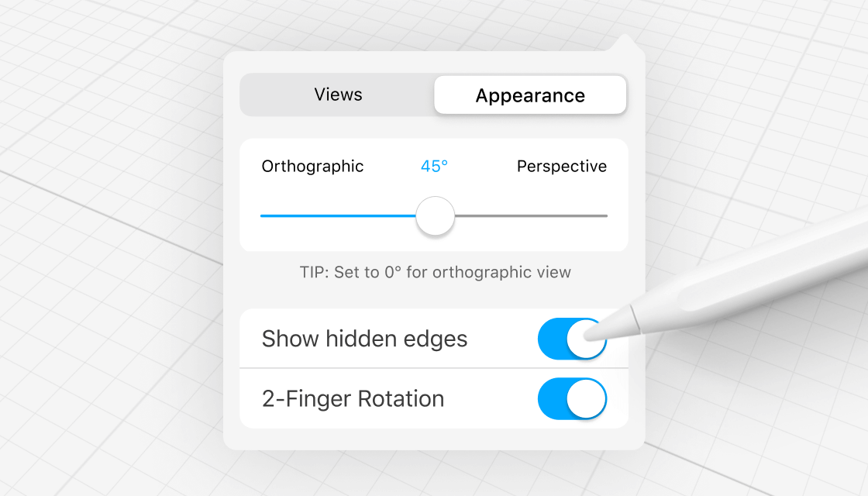This screenshot has width=868, height=496.
Task: Click the popover's pointer arrow at top
Action: pyautogui.click(x=624, y=46)
